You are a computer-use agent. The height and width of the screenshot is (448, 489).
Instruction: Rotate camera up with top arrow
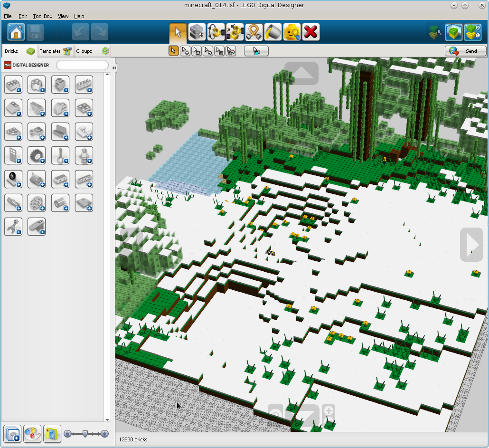click(301, 73)
